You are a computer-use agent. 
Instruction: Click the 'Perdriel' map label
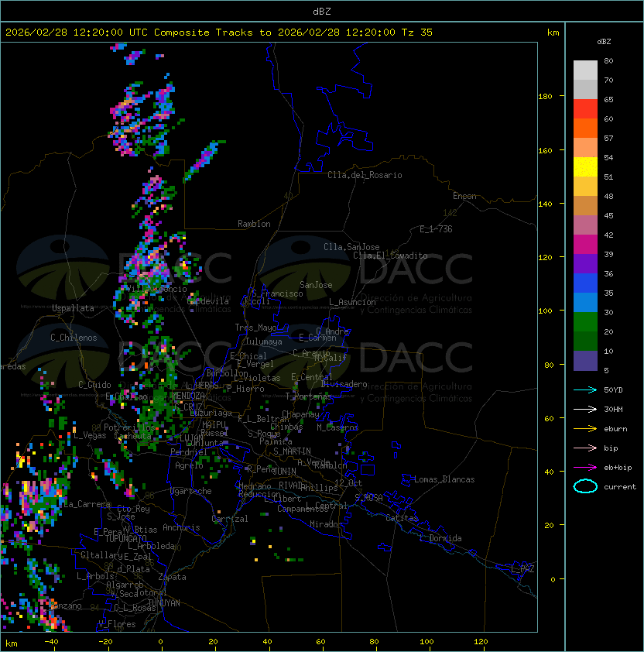point(189,452)
